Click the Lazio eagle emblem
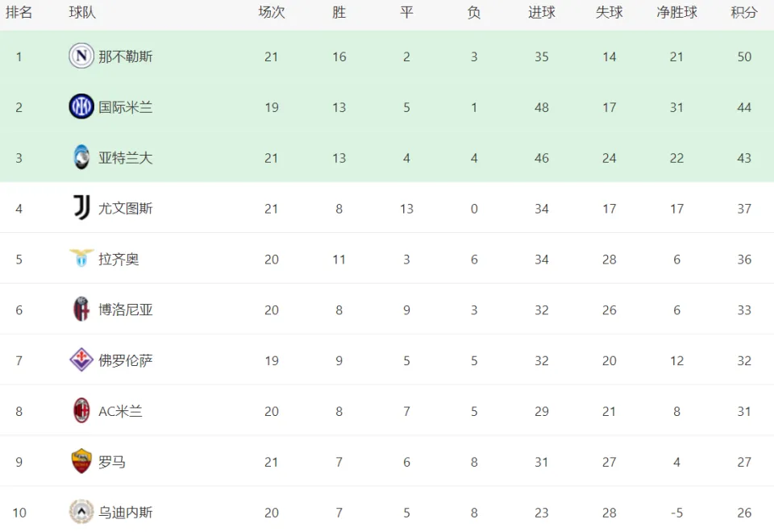 point(81,258)
